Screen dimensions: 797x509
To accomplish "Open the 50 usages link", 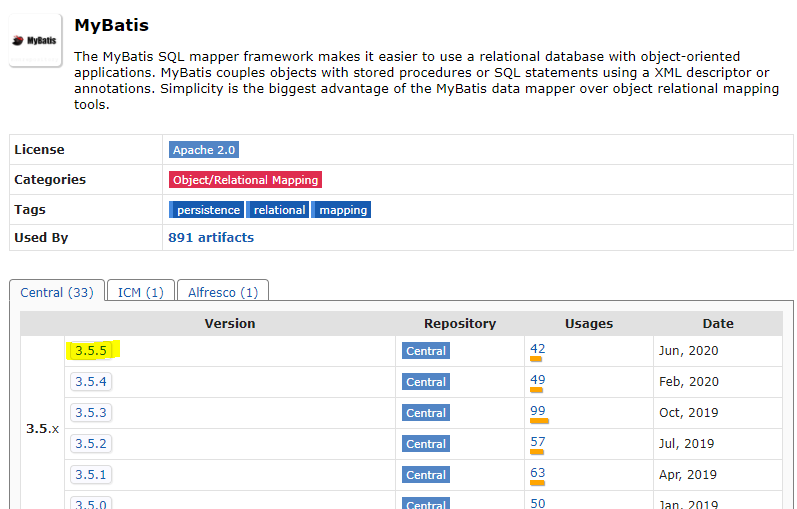I will coord(538,503).
